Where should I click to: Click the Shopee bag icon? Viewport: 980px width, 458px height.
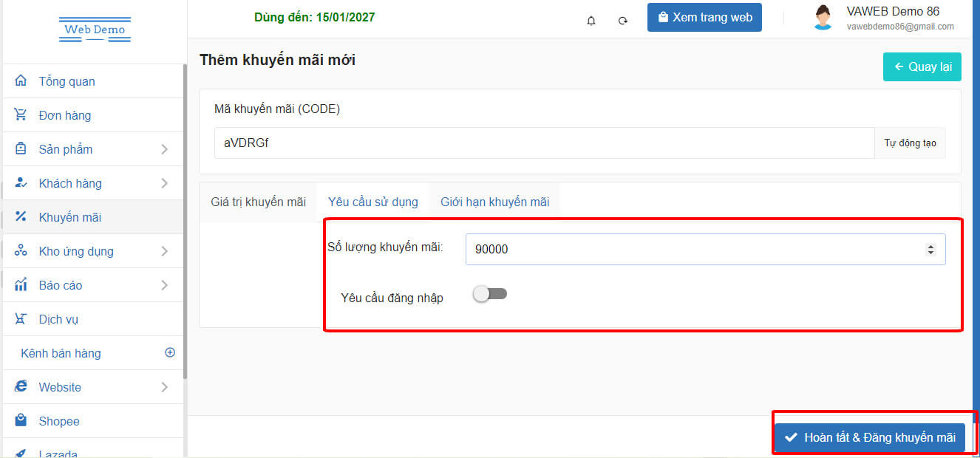coord(21,421)
